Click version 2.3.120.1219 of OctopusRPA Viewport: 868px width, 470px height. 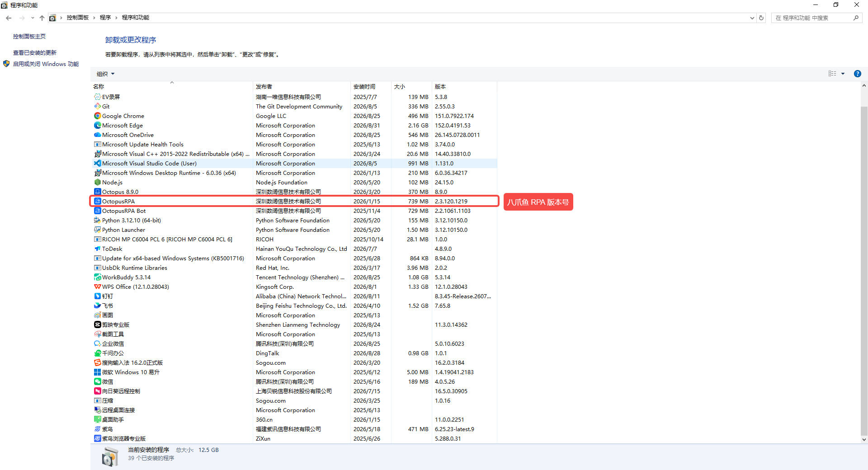click(451, 201)
